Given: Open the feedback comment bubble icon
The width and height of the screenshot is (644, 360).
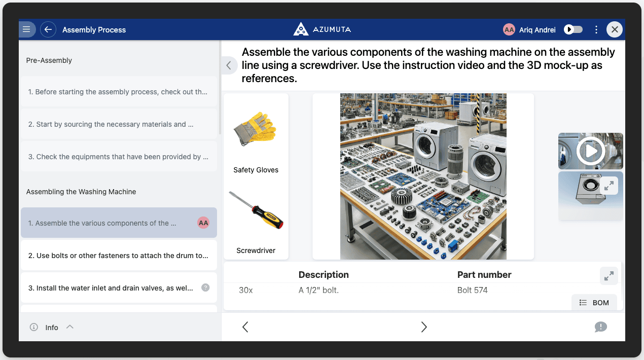Looking at the screenshot, I should click(x=600, y=327).
